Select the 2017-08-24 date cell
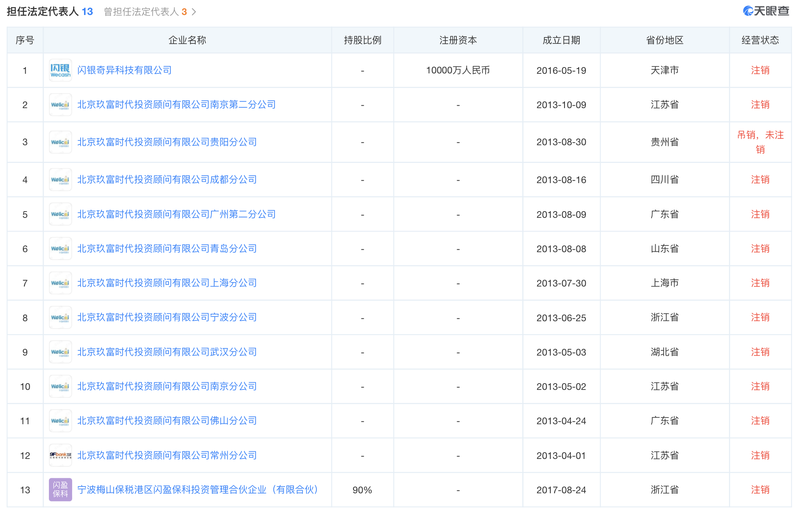 point(561,490)
